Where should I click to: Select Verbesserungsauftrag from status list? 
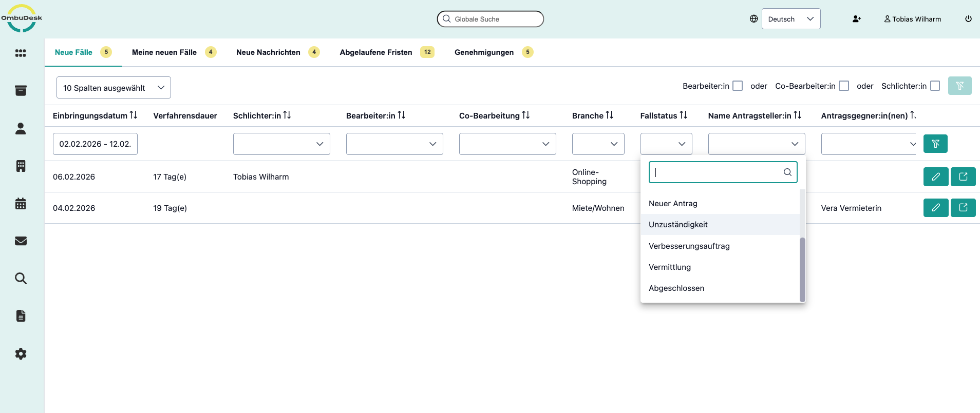click(689, 246)
